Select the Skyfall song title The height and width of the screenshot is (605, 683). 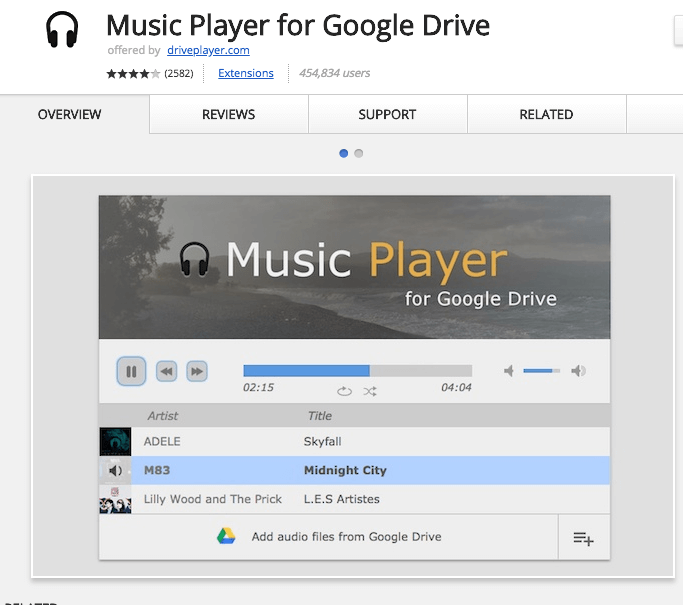322,441
